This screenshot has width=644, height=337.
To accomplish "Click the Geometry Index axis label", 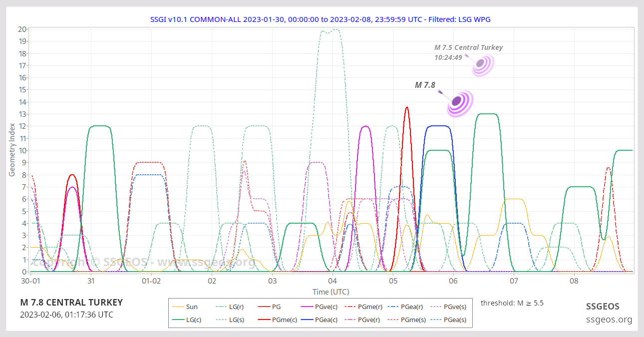I will pyautogui.click(x=12, y=150).
